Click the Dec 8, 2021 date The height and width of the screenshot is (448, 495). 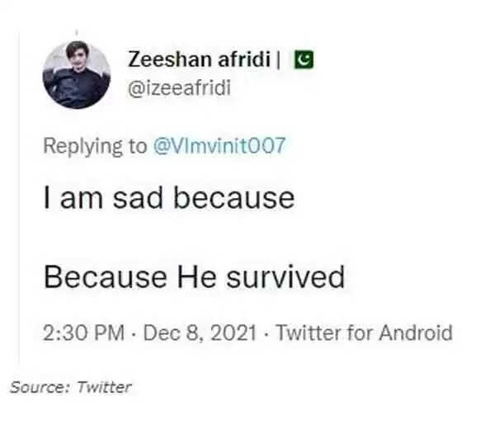[x=200, y=332]
